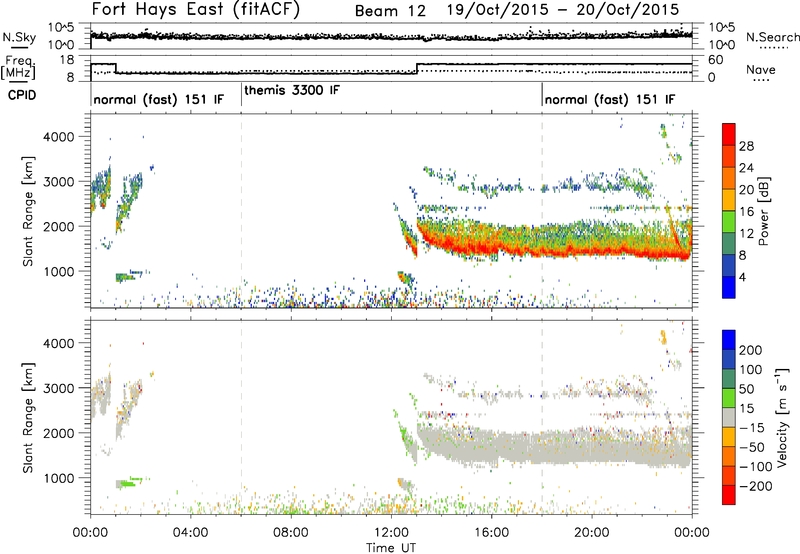The width and height of the screenshot is (800, 554).
Task: Select the 'themis 3300 IF' CPID label
Action: pos(292,91)
